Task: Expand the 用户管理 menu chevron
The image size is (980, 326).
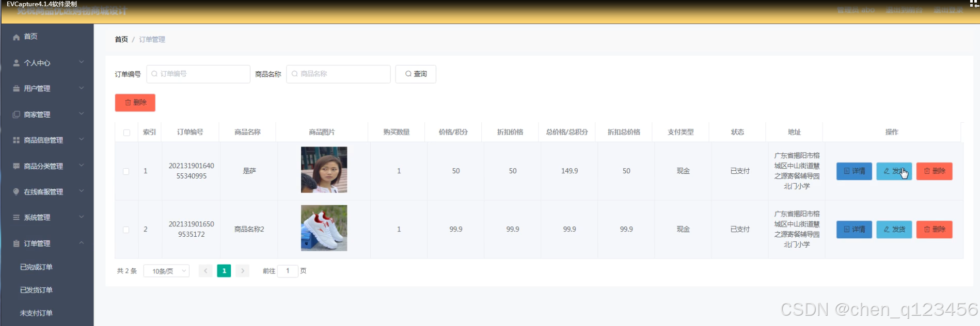Action: pyautogui.click(x=82, y=88)
